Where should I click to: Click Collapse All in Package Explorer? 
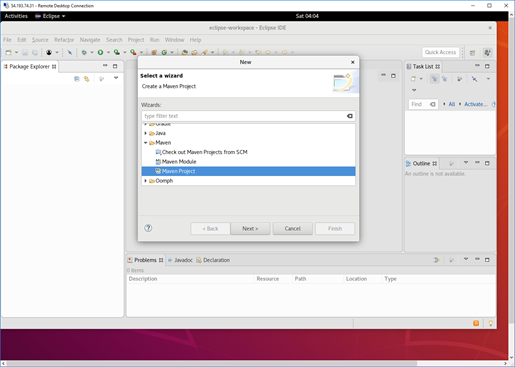[x=77, y=79]
